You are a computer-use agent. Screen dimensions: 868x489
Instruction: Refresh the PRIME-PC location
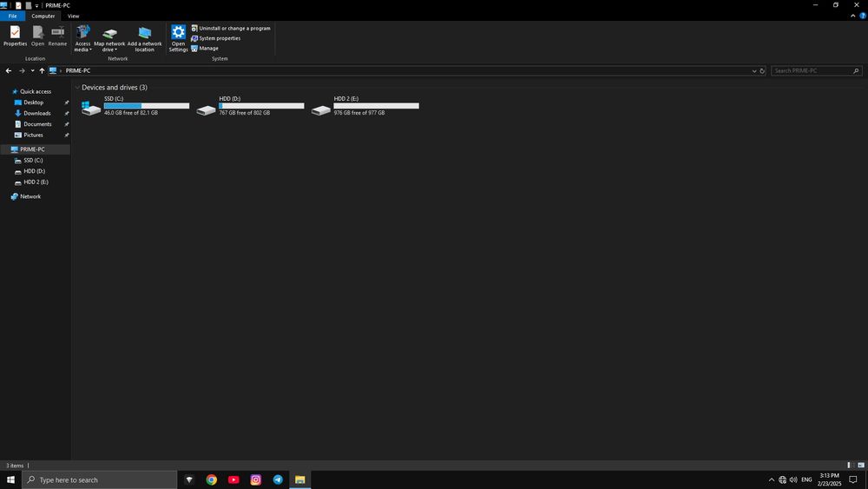click(762, 71)
